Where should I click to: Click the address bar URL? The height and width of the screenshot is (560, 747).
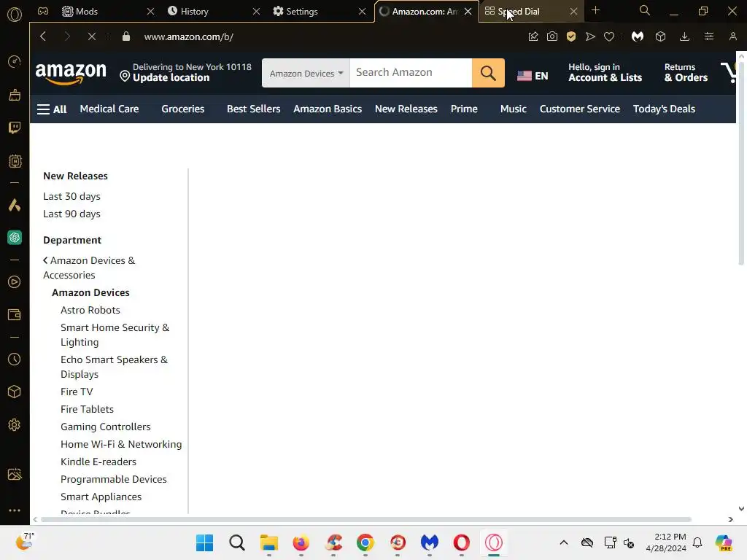(189, 36)
